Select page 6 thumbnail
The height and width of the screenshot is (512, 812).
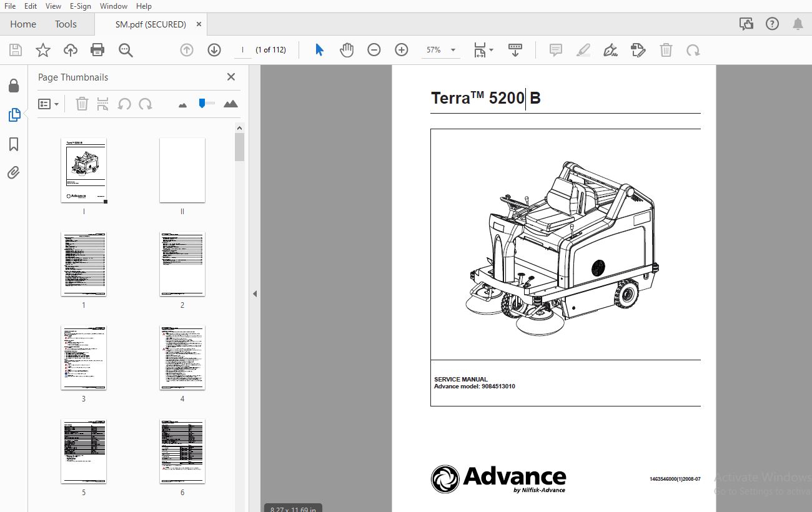(x=182, y=451)
